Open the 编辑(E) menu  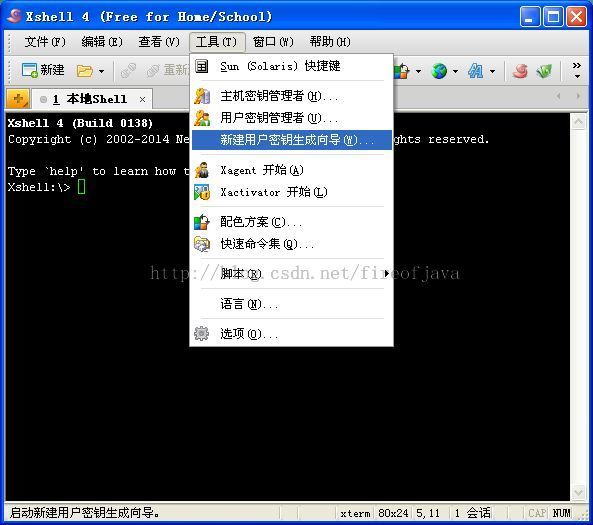tap(102, 42)
